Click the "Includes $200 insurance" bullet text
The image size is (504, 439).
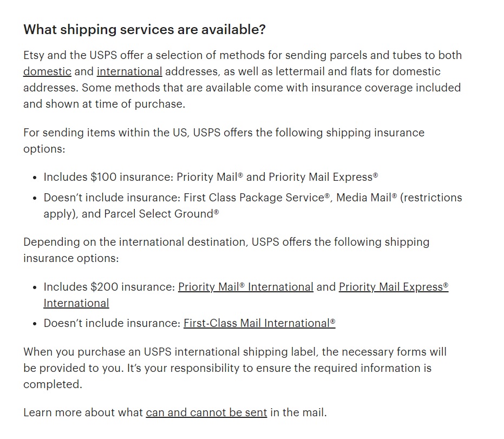point(108,287)
